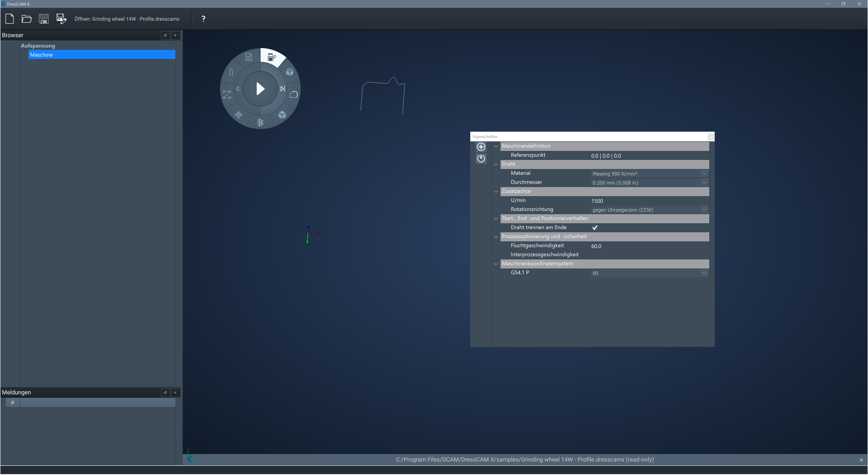Uncheck Draht trennen am Ende checkbox

click(595, 228)
